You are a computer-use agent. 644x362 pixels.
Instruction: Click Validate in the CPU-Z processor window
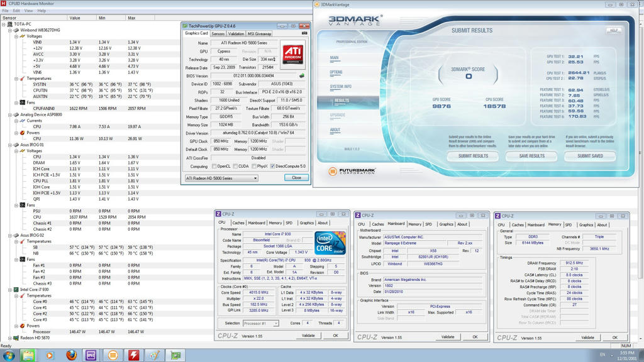[308, 336]
